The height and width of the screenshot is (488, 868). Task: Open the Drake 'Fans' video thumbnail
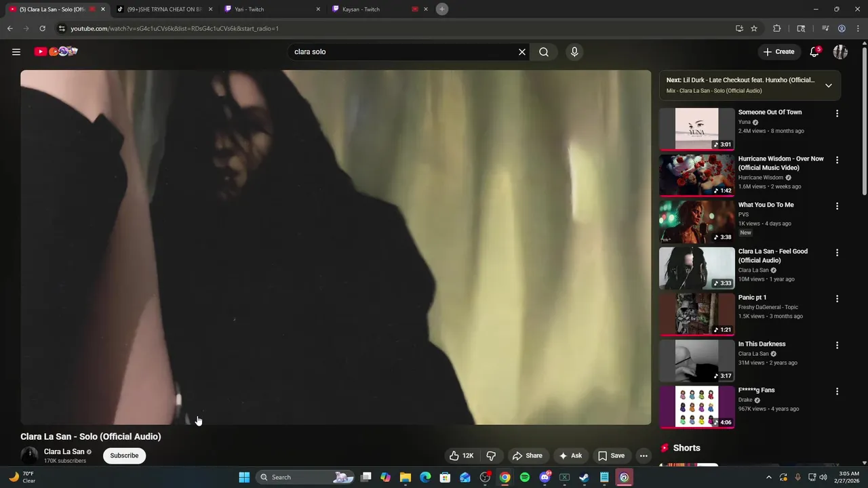click(696, 407)
